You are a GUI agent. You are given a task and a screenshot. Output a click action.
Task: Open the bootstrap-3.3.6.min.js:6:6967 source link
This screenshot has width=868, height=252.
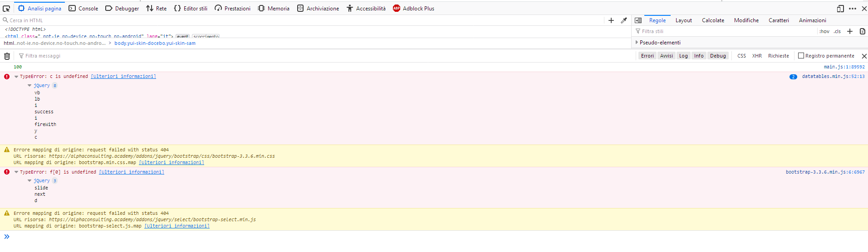(x=825, y=172)
